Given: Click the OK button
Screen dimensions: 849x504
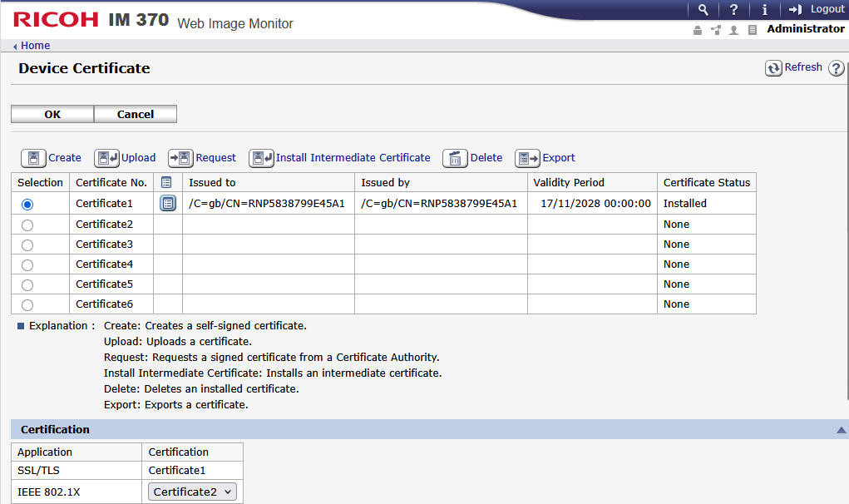Looking at the screenshot, I should 52,114.
